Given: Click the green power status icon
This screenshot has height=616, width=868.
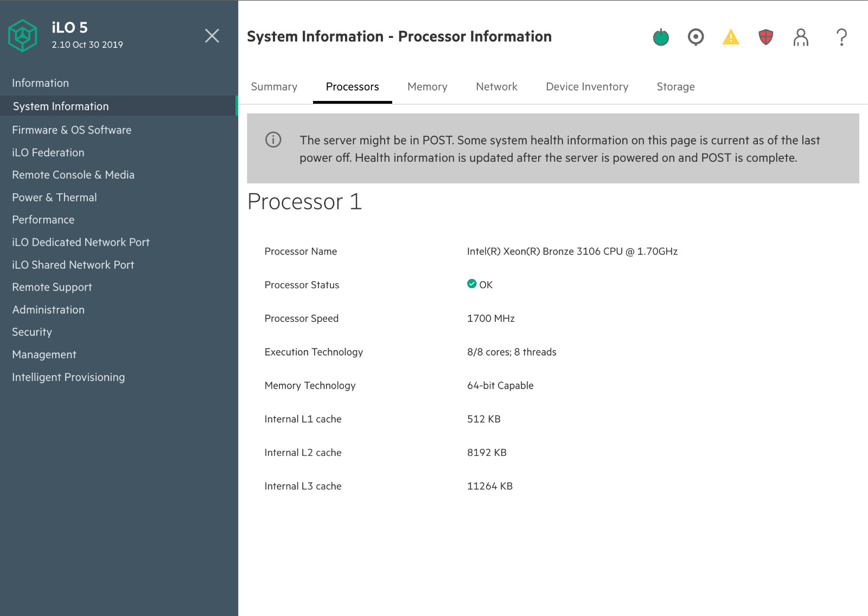Looking at the screenshot, I should (x=661, y=37).
